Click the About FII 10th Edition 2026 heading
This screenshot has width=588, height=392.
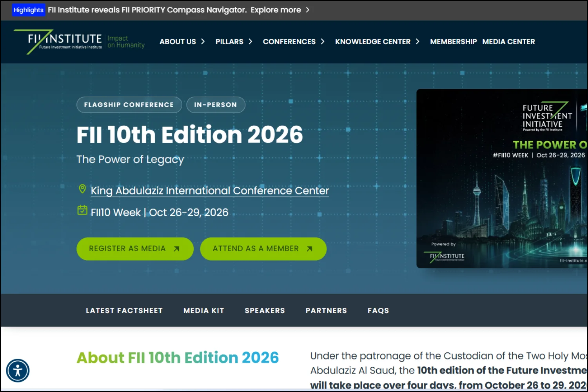[x=178, y=358]
